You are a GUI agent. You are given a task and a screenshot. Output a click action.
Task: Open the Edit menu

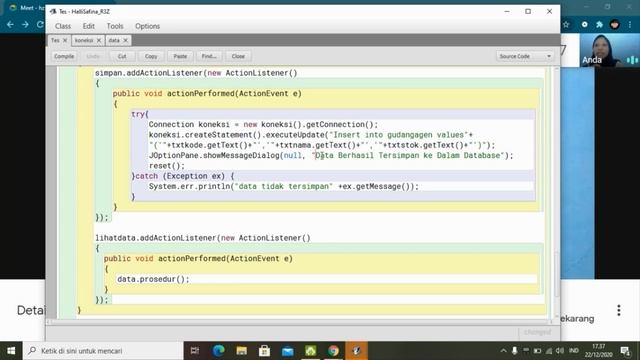(89, 26)
